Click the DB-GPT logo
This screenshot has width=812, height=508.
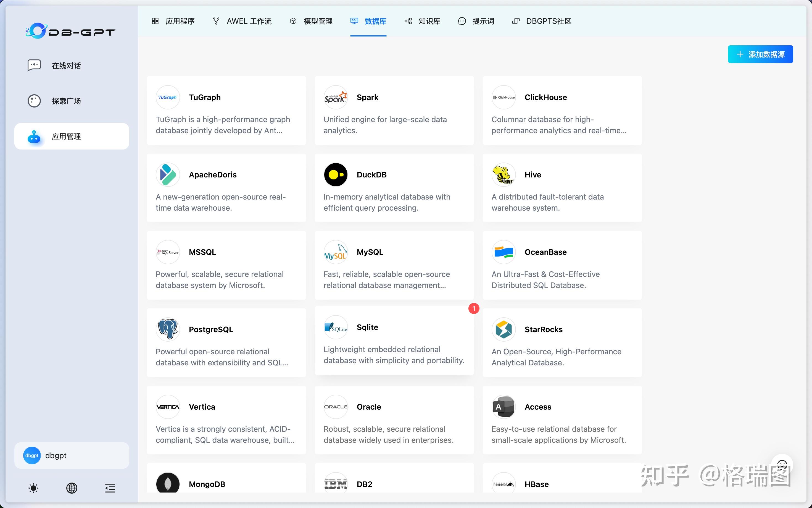coord(70,31)
